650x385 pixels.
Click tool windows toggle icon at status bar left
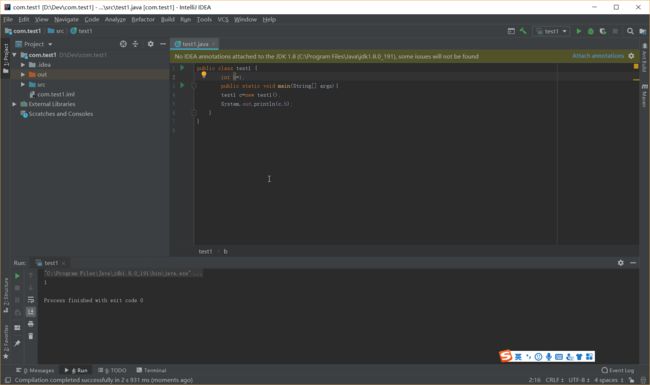[7, 380]
